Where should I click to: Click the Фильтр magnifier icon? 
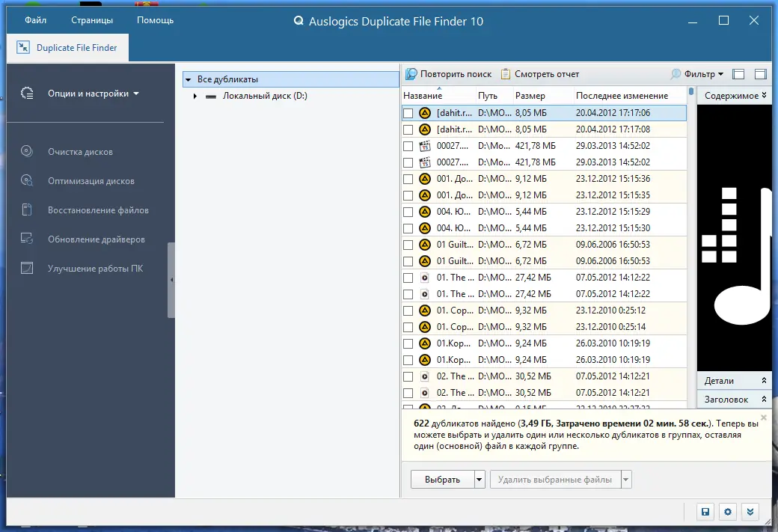point(676,74)
